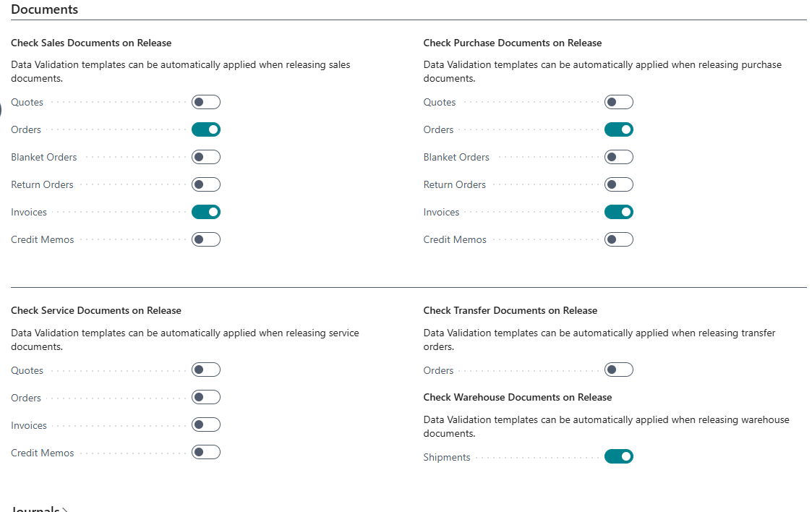
Task: Disable the Warehouse Shipments toggle
Action: tap(618, 457)
